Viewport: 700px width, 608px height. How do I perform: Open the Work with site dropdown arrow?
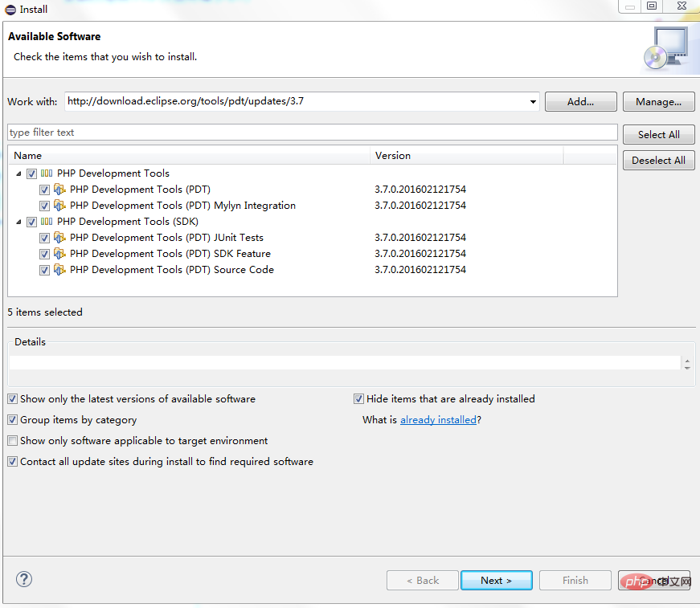533,102
